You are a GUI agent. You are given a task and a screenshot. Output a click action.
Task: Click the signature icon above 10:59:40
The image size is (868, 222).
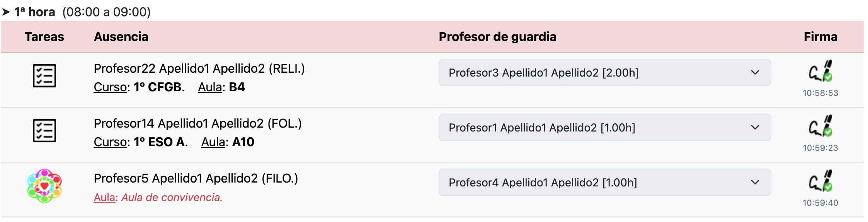pos(820,181)
